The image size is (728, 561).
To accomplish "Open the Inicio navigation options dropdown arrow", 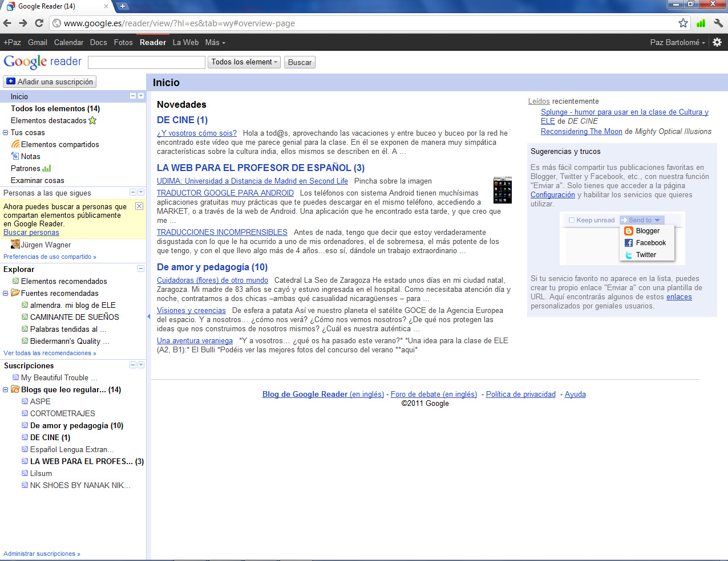I will click(x=141, y=96).
